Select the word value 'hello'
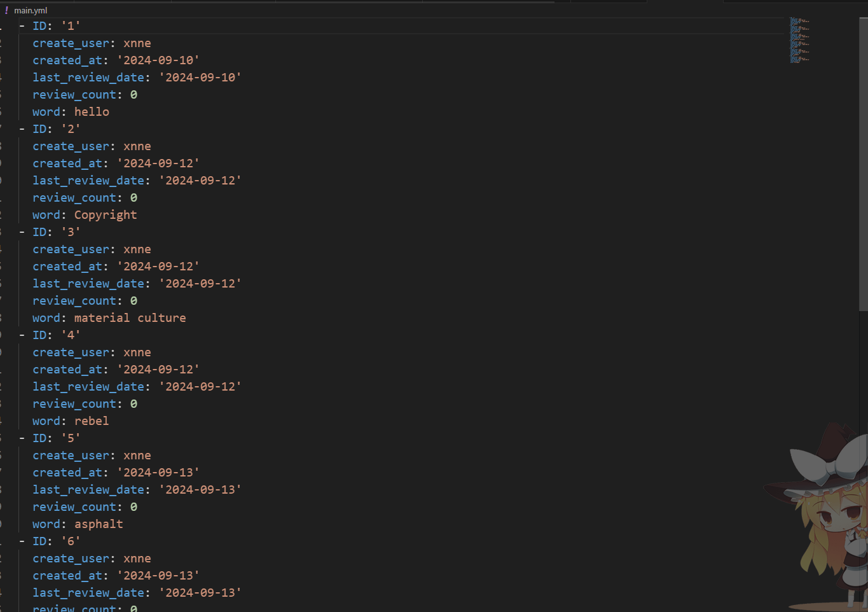The image size is (868, 612). pos(92,111)
